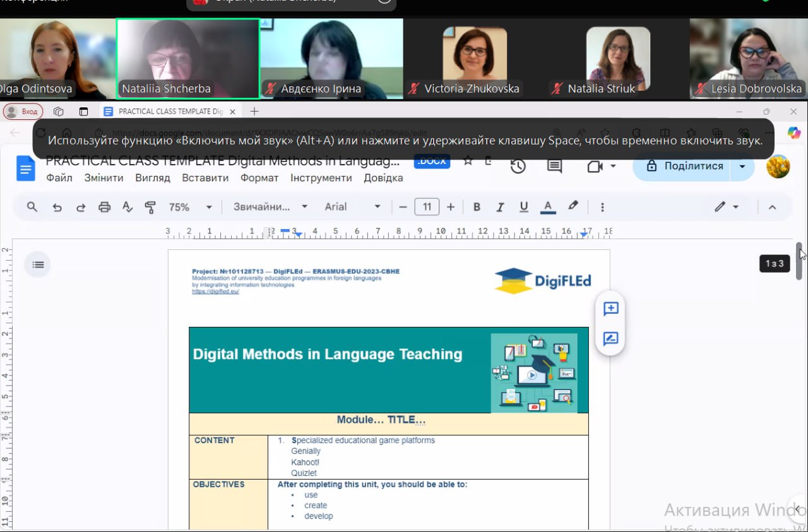This screenshot has height=532, width=808.
Task: Click the Поділитися share button
Action: 686,167
